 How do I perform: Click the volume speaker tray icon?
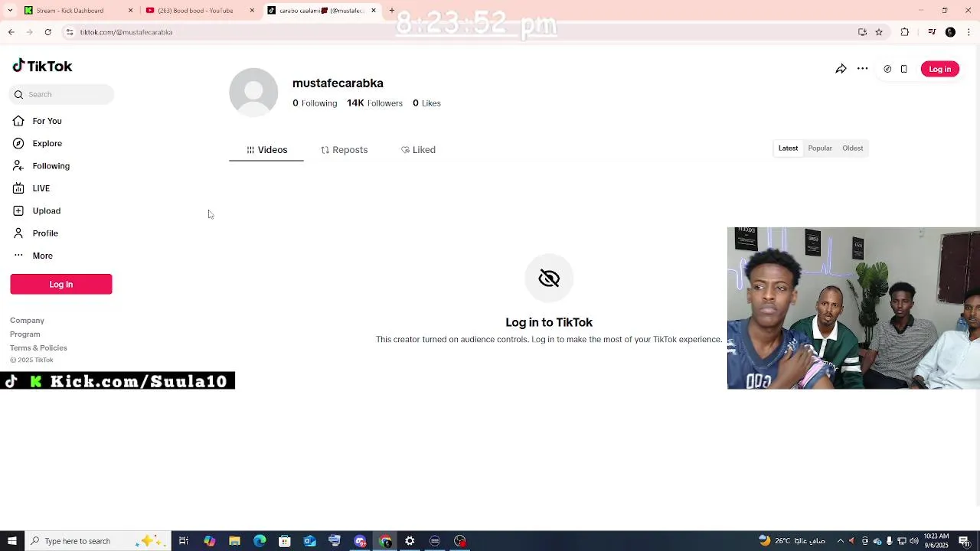pyautogui.click(x=914, y=541)
